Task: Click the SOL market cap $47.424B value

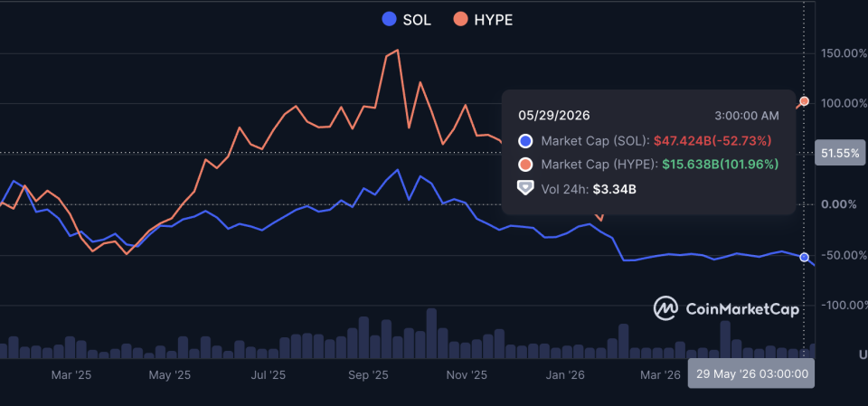Action: 712,141
